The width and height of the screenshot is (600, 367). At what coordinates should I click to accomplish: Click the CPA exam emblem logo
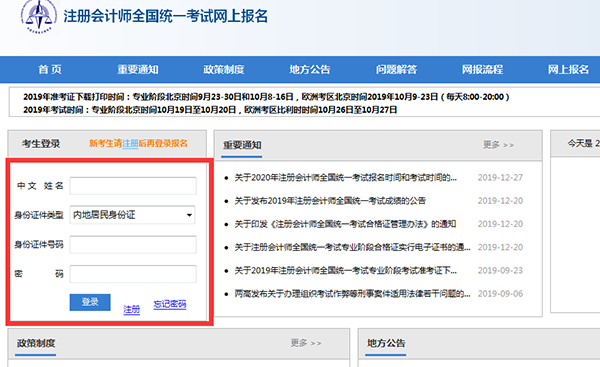click(39, 17)
